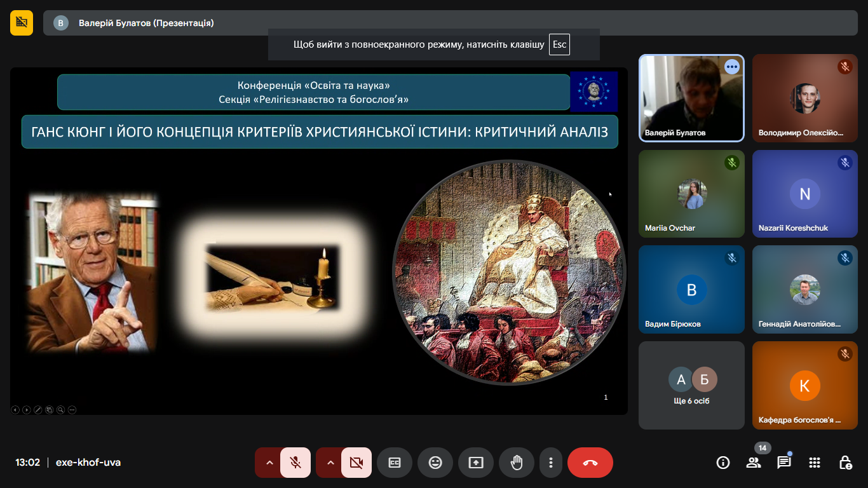
Task: Click Nazarii Koreshchuk's 'N' avatar
Action: (x=805, y=194)
